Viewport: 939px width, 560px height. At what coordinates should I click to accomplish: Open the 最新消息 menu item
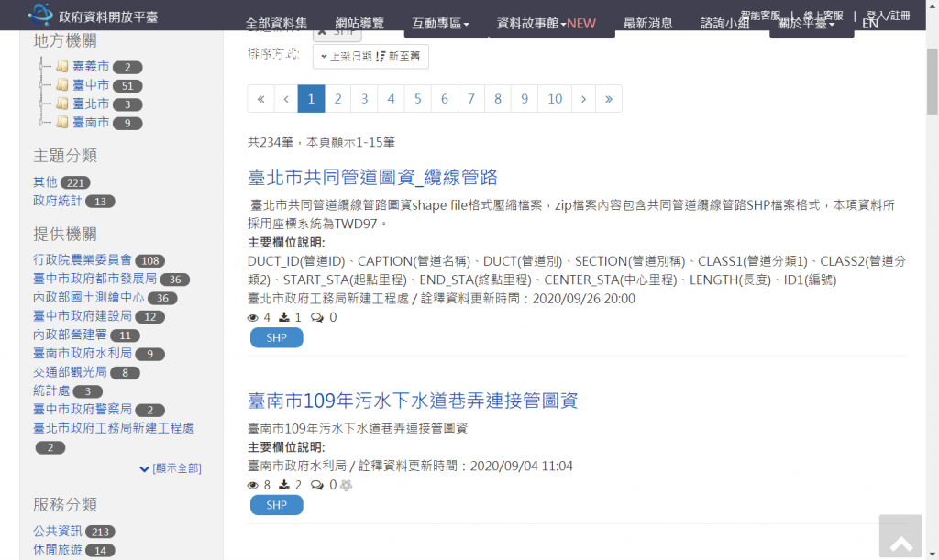point(648,23)
